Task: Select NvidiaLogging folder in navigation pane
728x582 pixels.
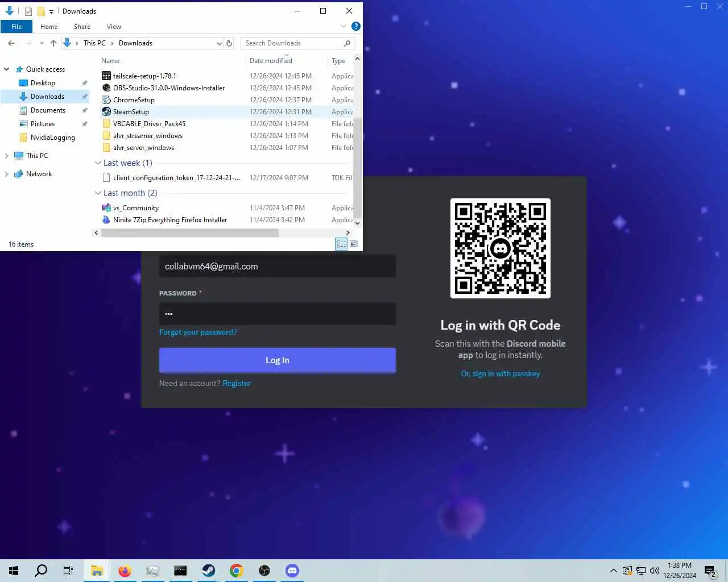Action: click(52, 138)
